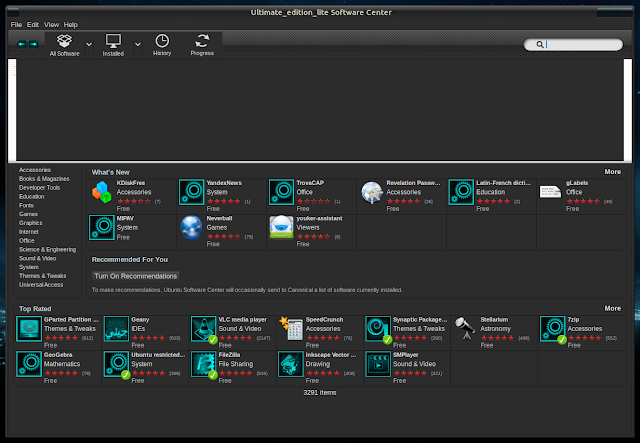Open the Synaptic Package Manager icon

pyautogui.click(x=378, y=329)
